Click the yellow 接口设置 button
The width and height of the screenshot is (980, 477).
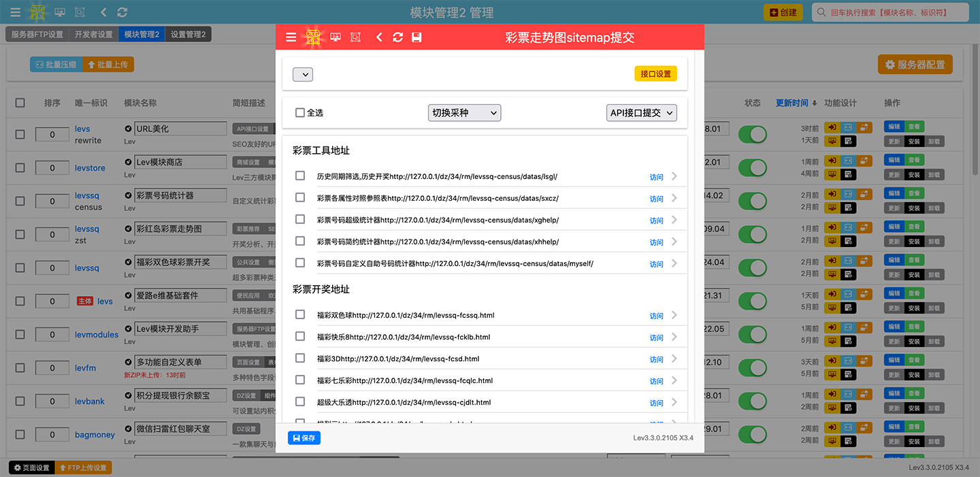(x=655, y=74)
